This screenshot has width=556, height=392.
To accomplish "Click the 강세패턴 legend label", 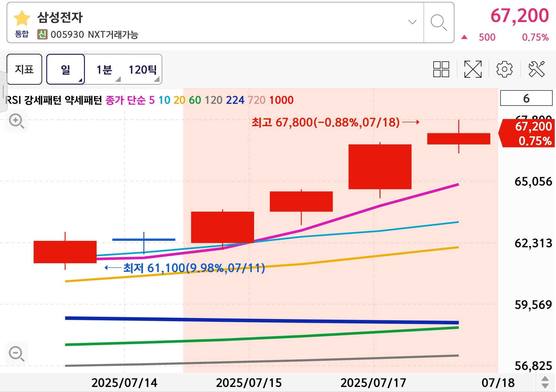I will coord(43,100).
